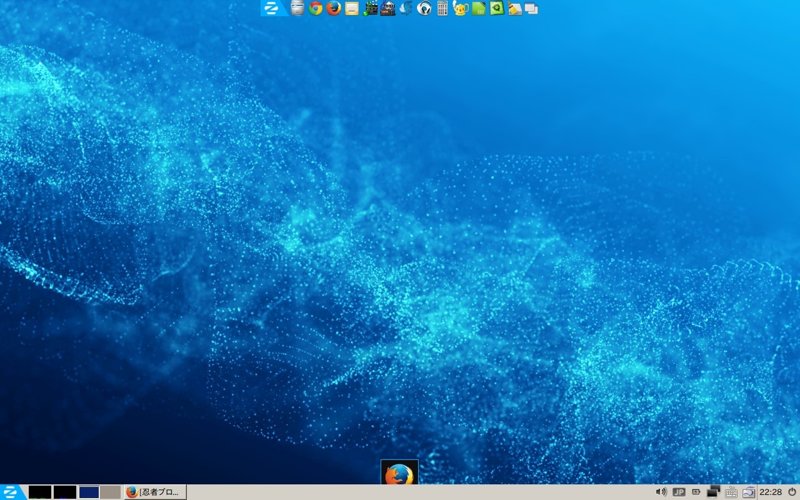Switch to the third blue workspace in pager

tap(89, 492)
